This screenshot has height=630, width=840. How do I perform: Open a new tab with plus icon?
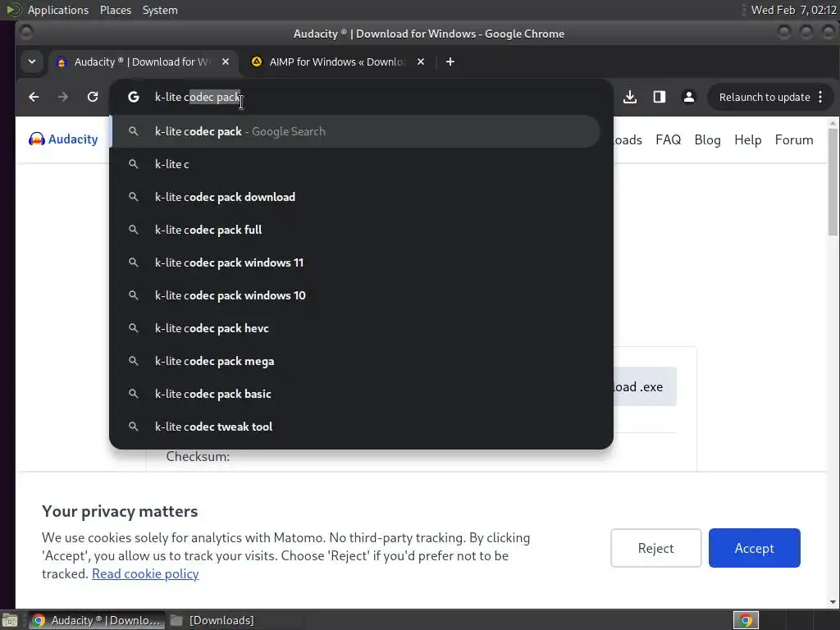pyautogui.click(x=450, y=62)
